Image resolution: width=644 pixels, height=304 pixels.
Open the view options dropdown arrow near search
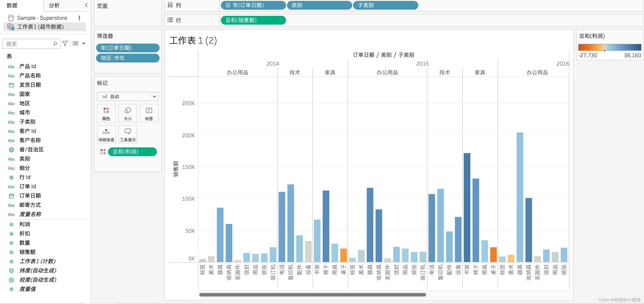[84, 44]
